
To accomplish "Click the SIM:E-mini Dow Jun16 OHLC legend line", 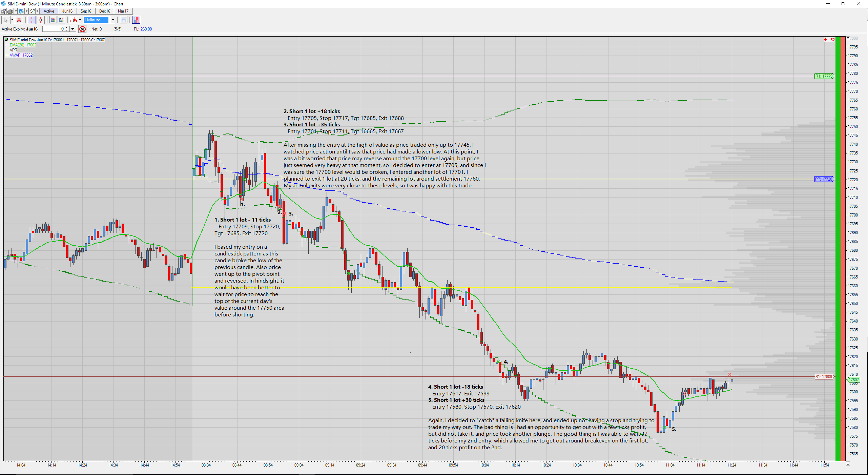I will 57,40.
